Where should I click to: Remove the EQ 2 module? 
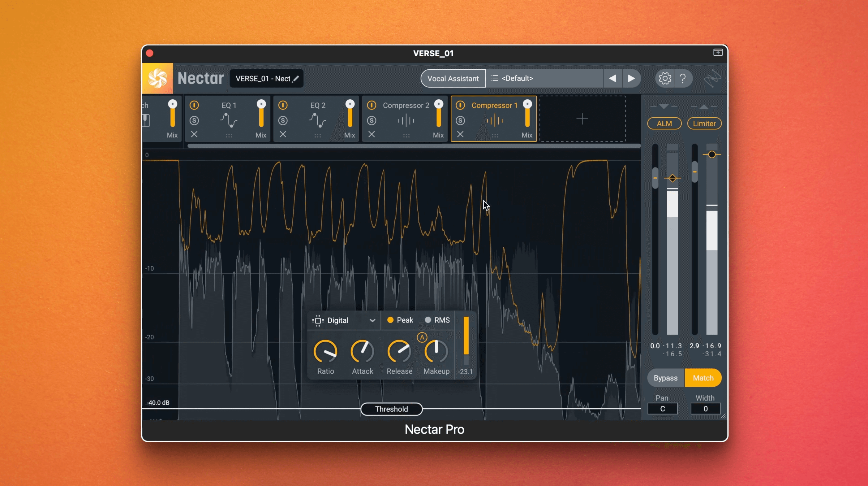click(x=283, y=134)
